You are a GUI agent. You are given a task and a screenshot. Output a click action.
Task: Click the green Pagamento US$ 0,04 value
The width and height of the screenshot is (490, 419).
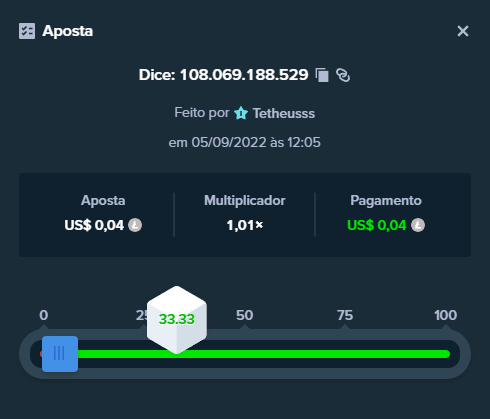pyautogui.click(x=377, y=225)
